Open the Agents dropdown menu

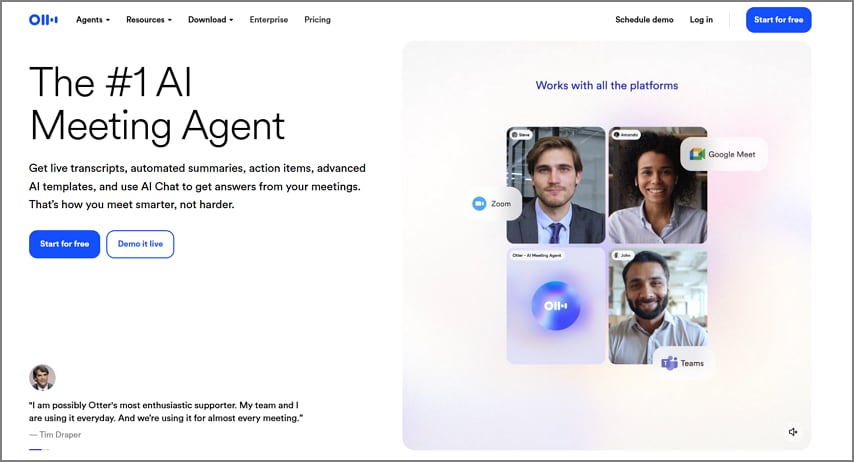coord(93,20)
